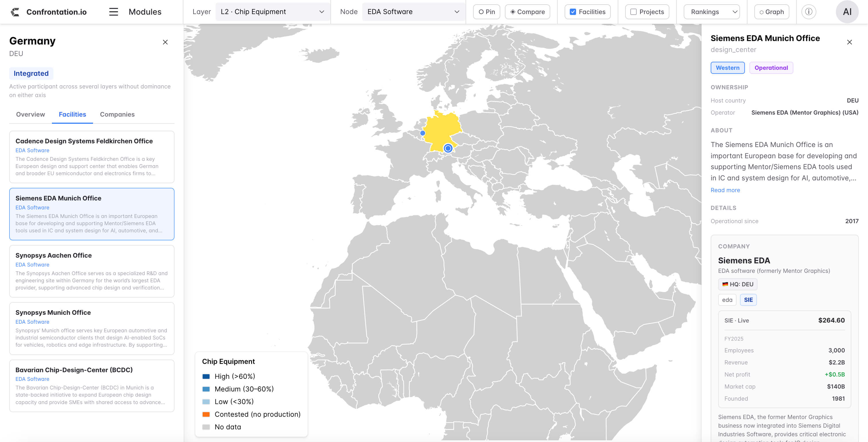Click the Net profit value +$0.5B
This screenshot has height=442, width=868.
point(835,374)
